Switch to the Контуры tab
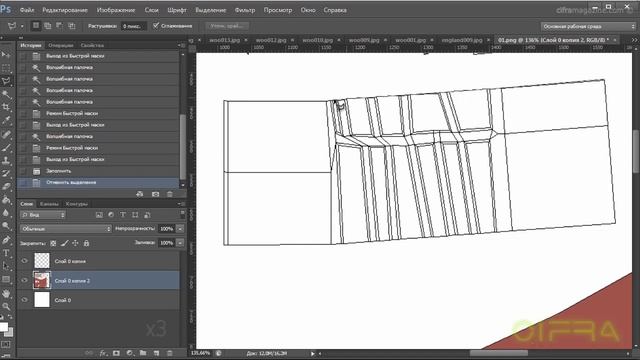Screen dimensions: 640x360 [x=77, y=204]
